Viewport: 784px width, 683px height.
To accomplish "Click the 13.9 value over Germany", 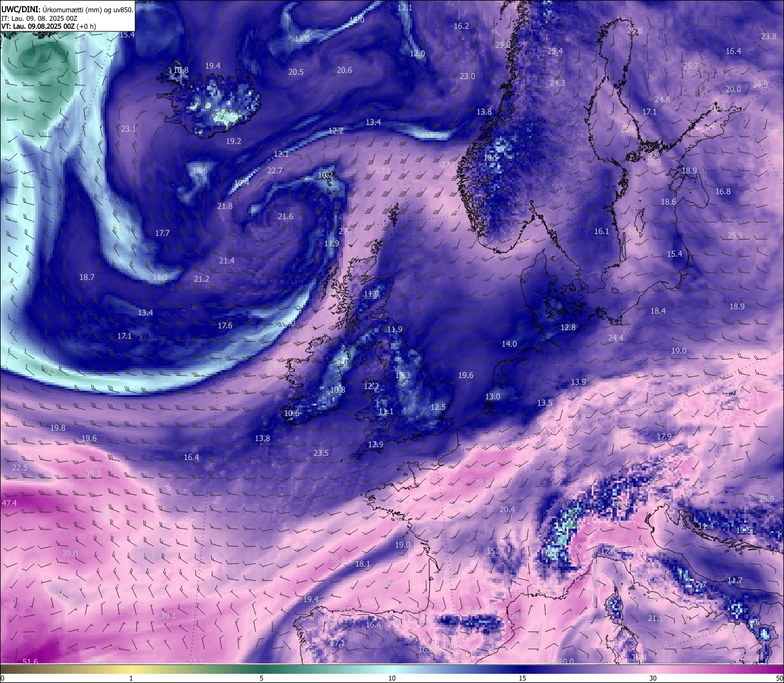I will (x=578, y=382).
